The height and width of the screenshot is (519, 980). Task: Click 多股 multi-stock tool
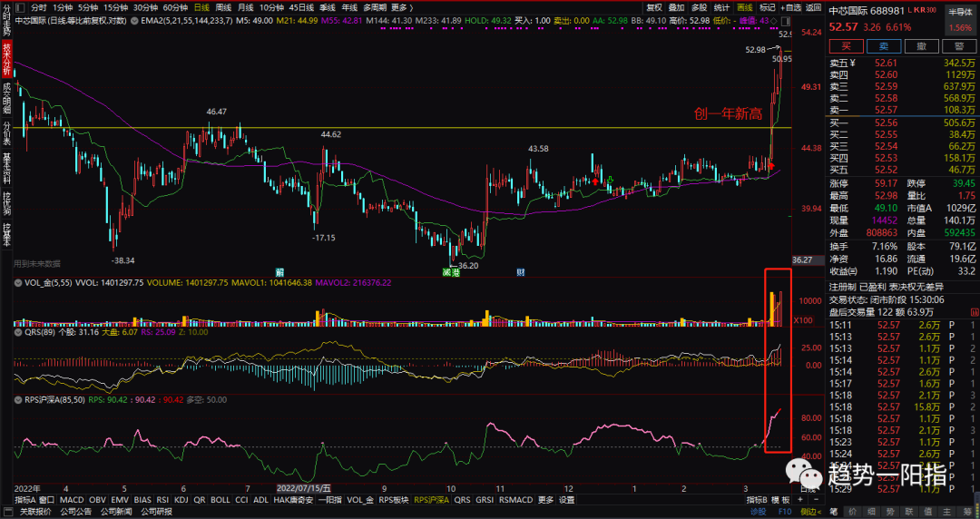click(x=699, y=7)
